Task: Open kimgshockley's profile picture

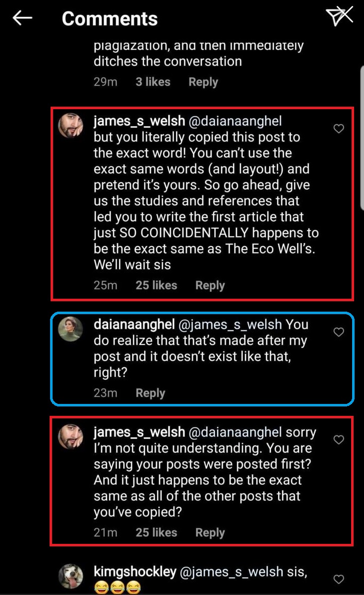Action: point(71,576)
